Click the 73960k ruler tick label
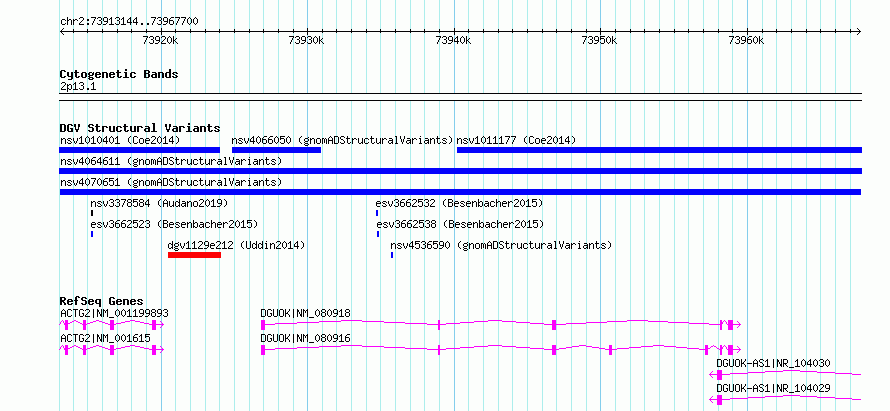Viewport: 890px width, 411px height. (x=746, y=41)
